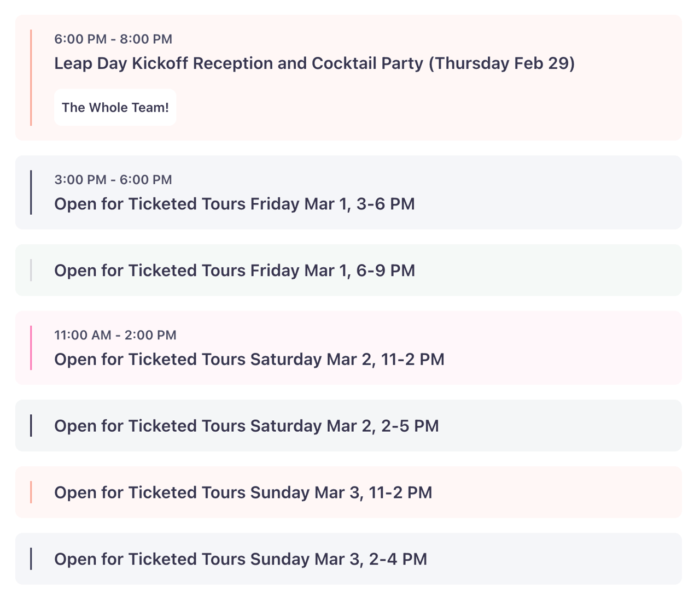
Task: Open Ticketed Tours Saturday Mar 2, 2-5 PM
Action: (247, 426)
